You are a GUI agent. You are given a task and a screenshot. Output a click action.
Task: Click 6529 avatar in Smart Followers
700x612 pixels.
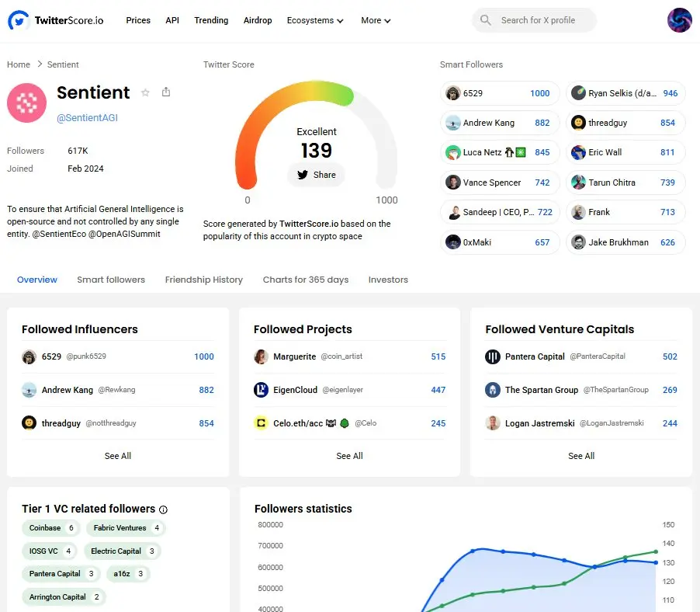(x=453, y=93)
